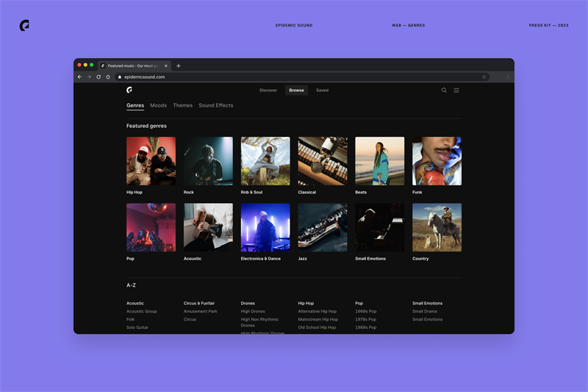Open the site search magnifier icon
Screen dimensions: 588x392
(444, 90)
